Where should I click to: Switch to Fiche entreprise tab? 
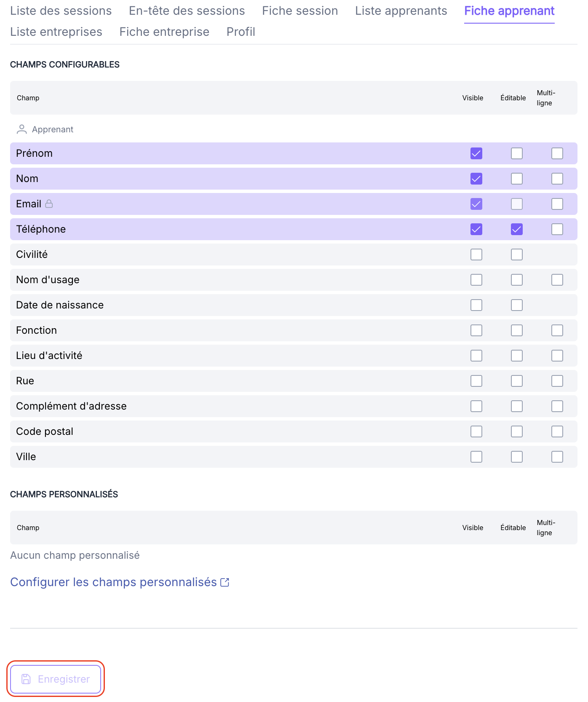[x=164, y=32]
